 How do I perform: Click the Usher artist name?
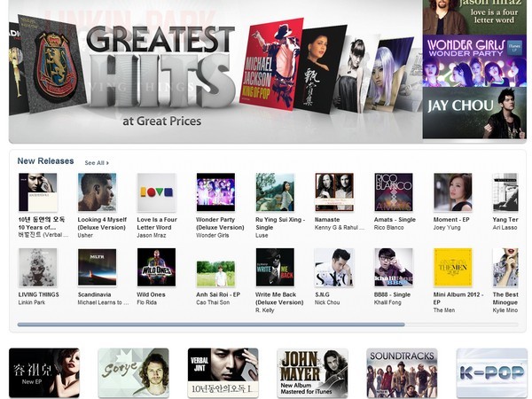(x=85, y=235)
